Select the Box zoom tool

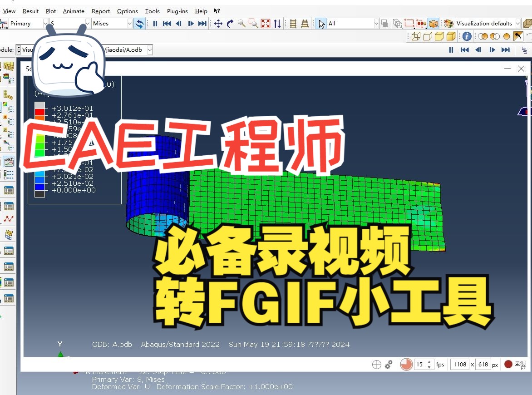click(x=253, y=24)
